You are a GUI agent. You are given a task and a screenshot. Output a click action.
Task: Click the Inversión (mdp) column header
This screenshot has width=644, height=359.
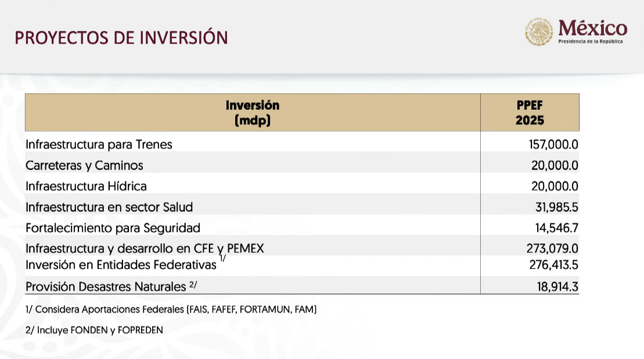[253, 113]
